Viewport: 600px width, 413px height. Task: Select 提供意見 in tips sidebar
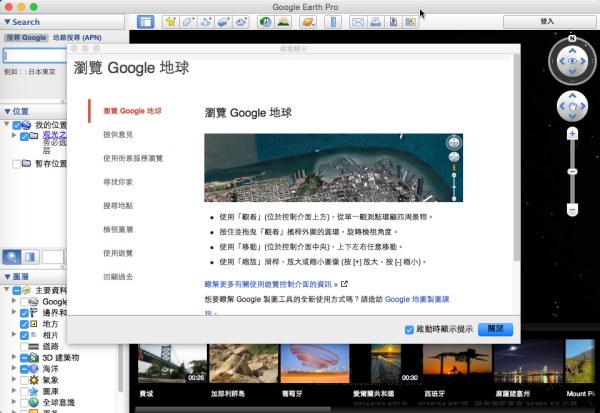(x=118, y=134)
